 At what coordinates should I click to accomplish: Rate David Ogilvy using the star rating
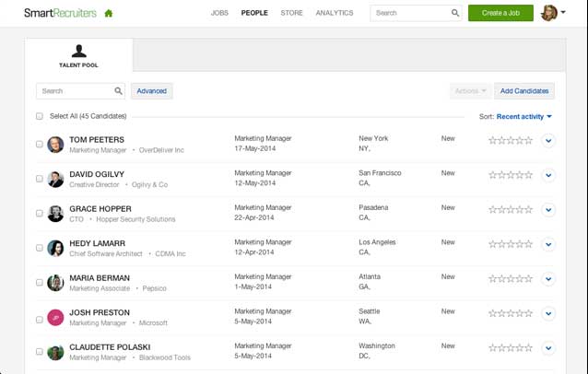(x=511, y=175)
